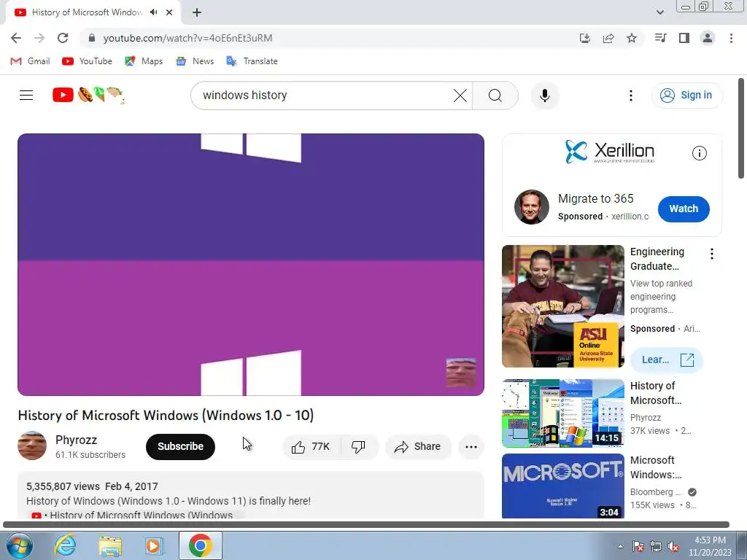Screen dimensions: 747x560
Task: Click the muted volume tray icon
Action: point(673,546)
